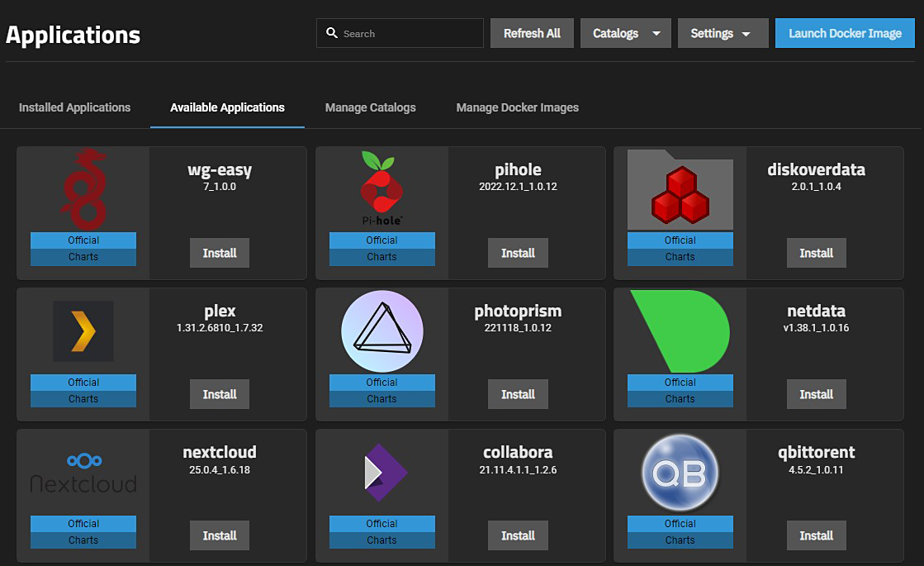Click the qbittorent version 4.5.2_1.0.11 text
The height and width of the screenshot is (566, 924).
pyautogui.click(x=816, y=470)
